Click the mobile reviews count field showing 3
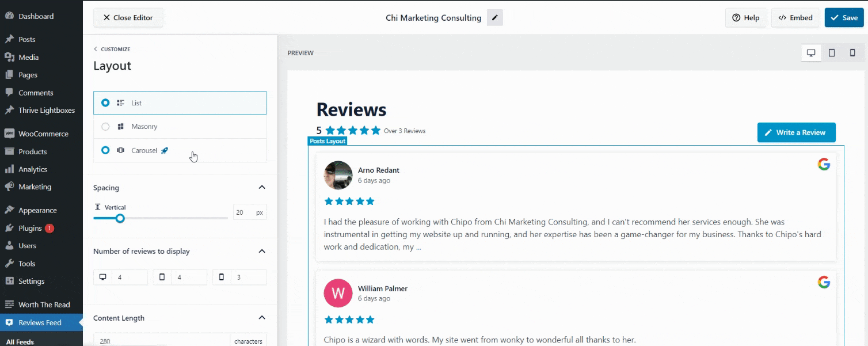The width and height of the screenshot is (868, 346). [249, 277]
